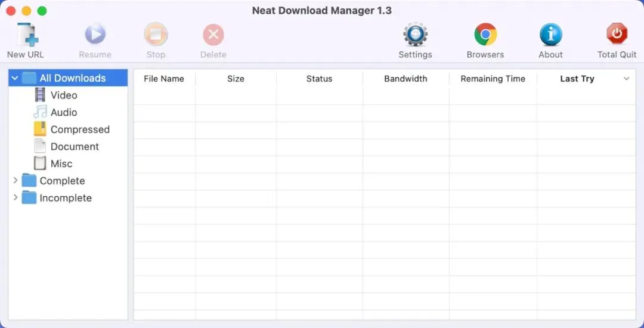Sort by Status column header
Image resolution: width=644 pixels, height=328 pixels.
319,79
